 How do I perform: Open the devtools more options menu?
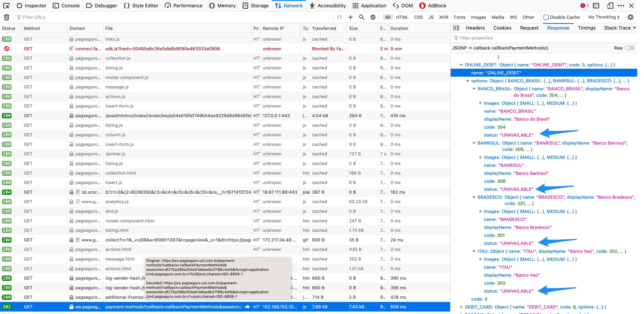coord(621,5)
